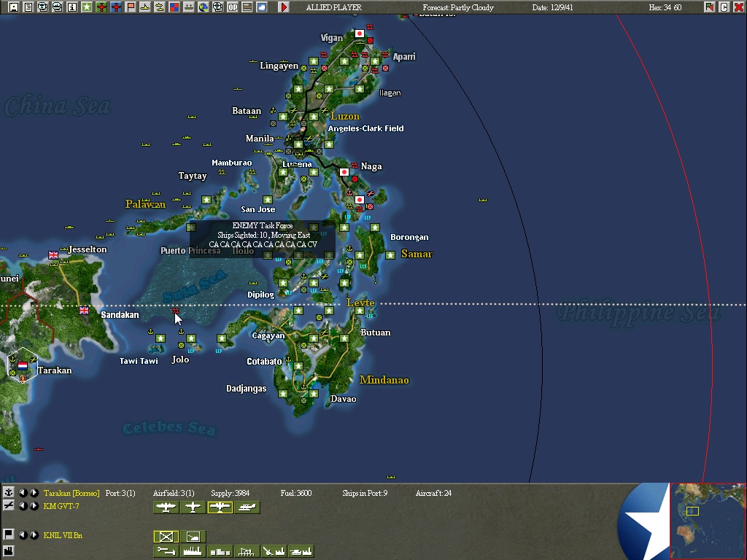The image size is (747, 560).
Task: Click the green ship silhouette toolbar icon
Action: (189, 7)
